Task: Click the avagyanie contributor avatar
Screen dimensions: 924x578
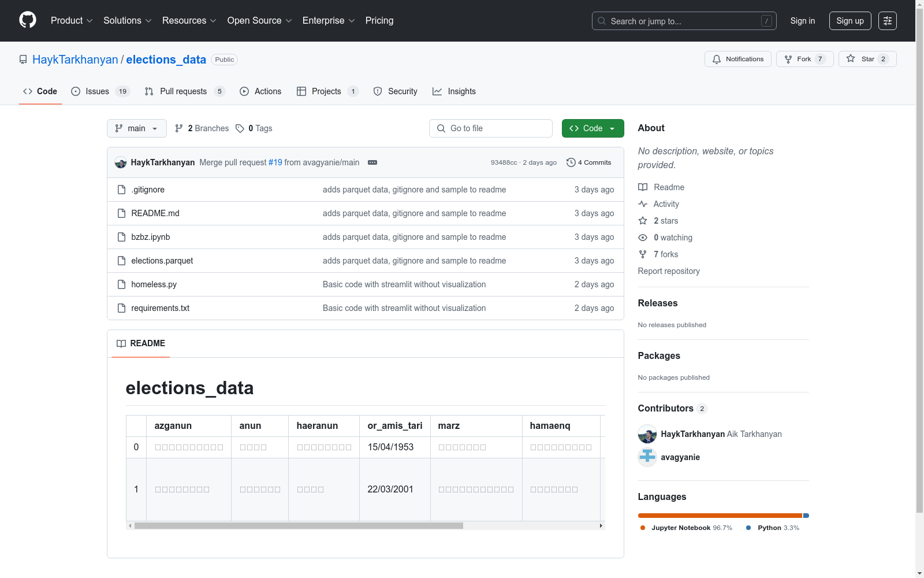Action: coord(647,457)
